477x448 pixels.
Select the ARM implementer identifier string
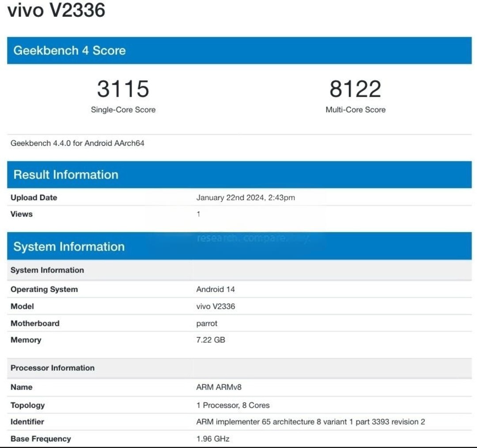[x=310, y=422]
